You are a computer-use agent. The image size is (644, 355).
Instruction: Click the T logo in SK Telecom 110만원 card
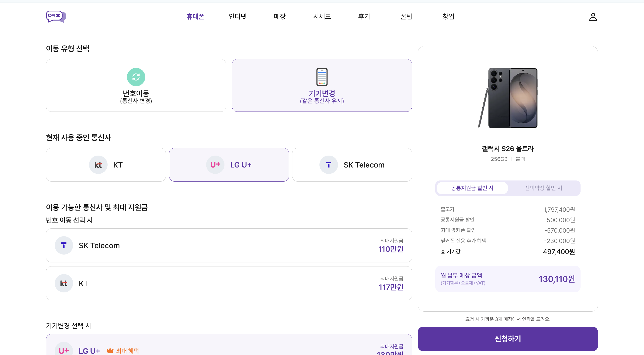point(64,245)
